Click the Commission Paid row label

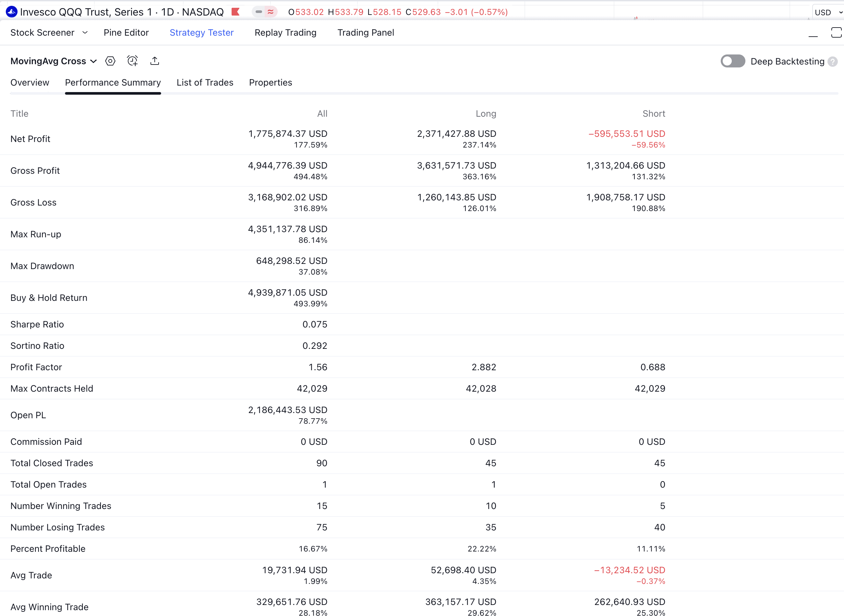46,442
